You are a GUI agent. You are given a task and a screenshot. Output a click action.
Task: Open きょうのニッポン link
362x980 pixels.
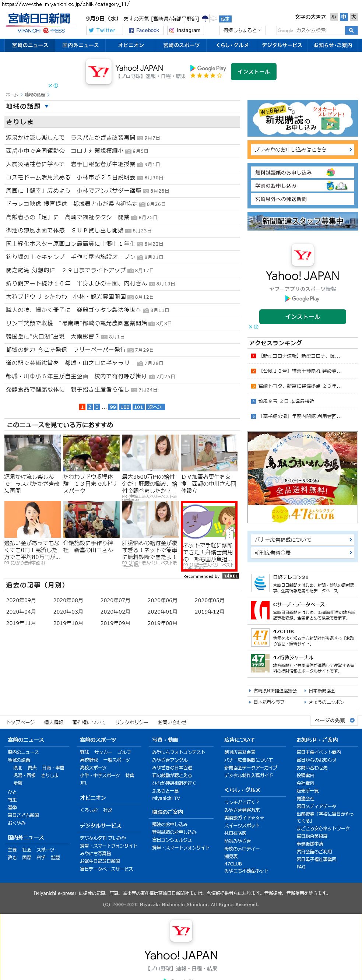click(x=326, y=702)
